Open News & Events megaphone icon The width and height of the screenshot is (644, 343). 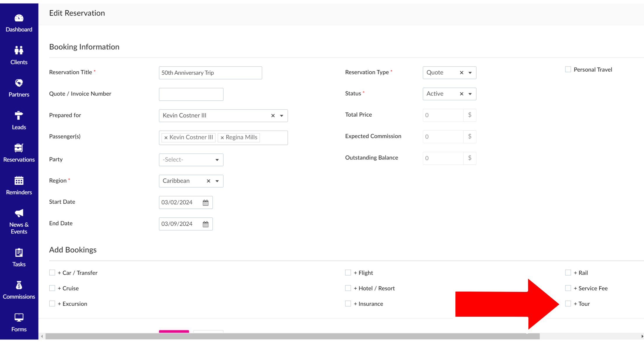pyautogui.click(x=19, y=213)
